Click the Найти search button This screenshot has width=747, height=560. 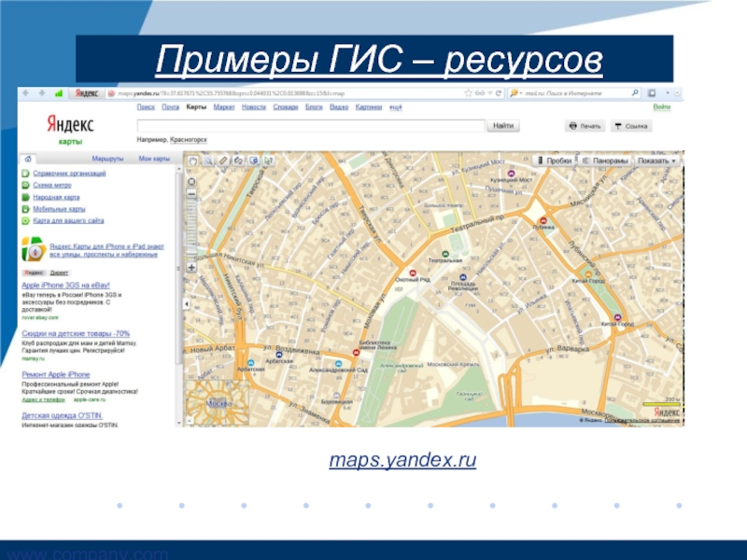503,126
